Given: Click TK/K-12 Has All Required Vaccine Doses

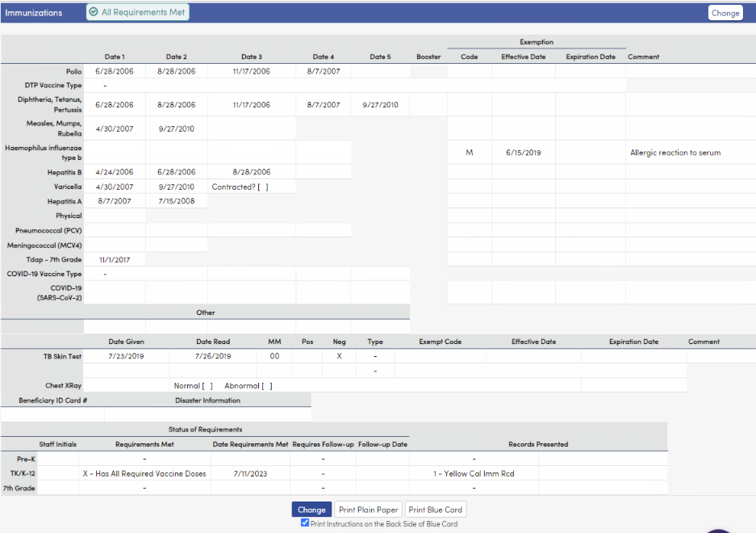Looking at the screenshot, I should tap(144, 473).
